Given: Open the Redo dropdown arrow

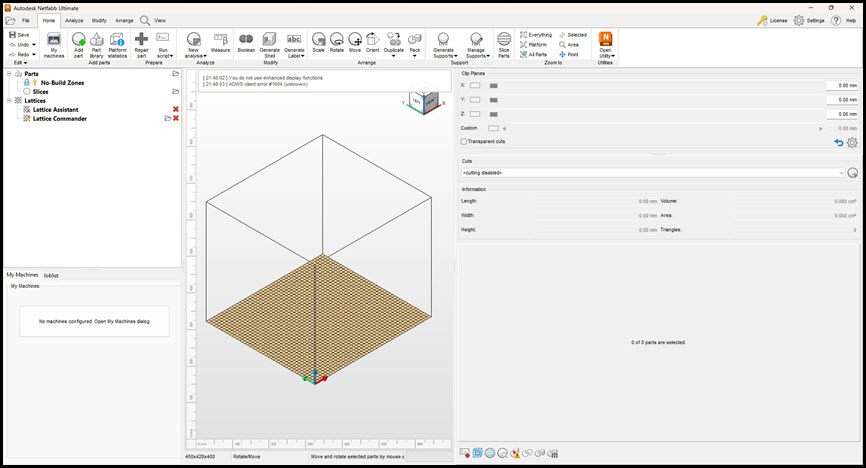Looking at the screenshot, I should pyautogui.click(x=34, y=55).
